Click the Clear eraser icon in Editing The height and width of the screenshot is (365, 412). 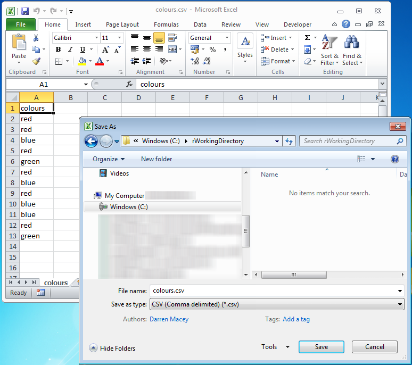pos(308,62)
